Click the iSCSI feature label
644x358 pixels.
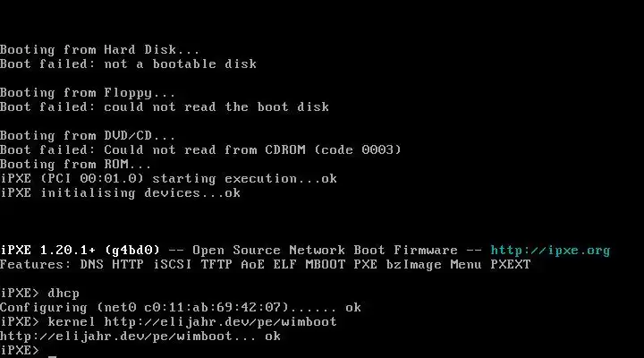173,265
